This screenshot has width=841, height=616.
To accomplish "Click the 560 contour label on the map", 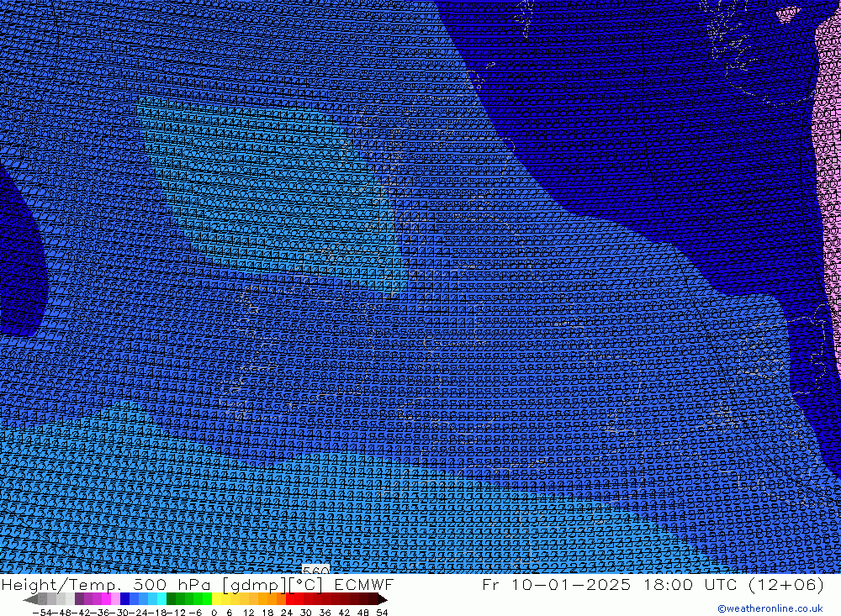I will point(316,570).
